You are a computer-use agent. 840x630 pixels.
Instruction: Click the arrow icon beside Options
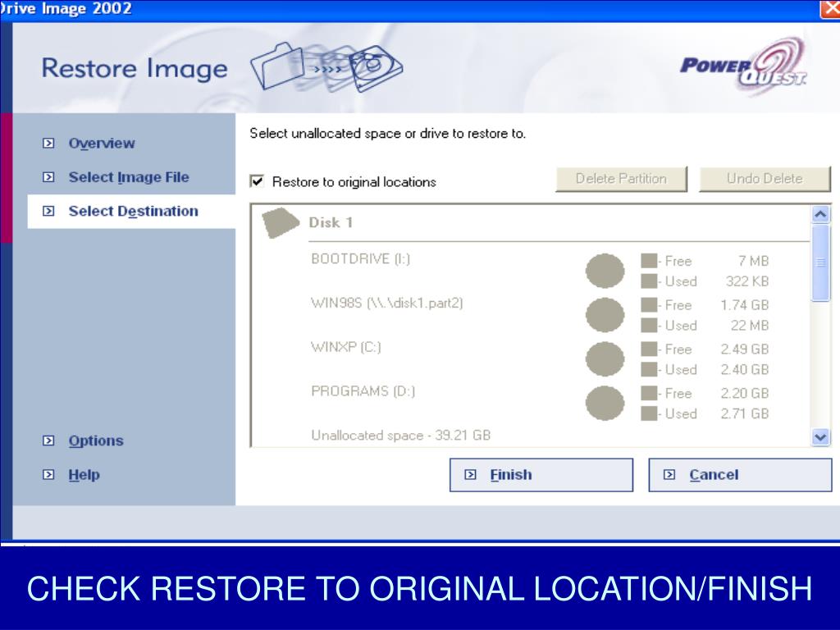tap(48, 441)
